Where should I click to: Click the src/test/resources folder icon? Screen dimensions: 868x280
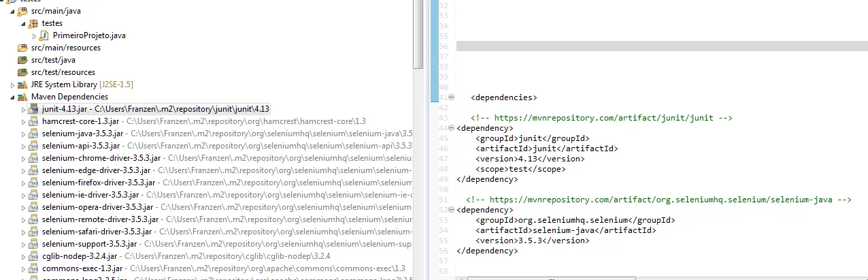[x=22, y=72]
